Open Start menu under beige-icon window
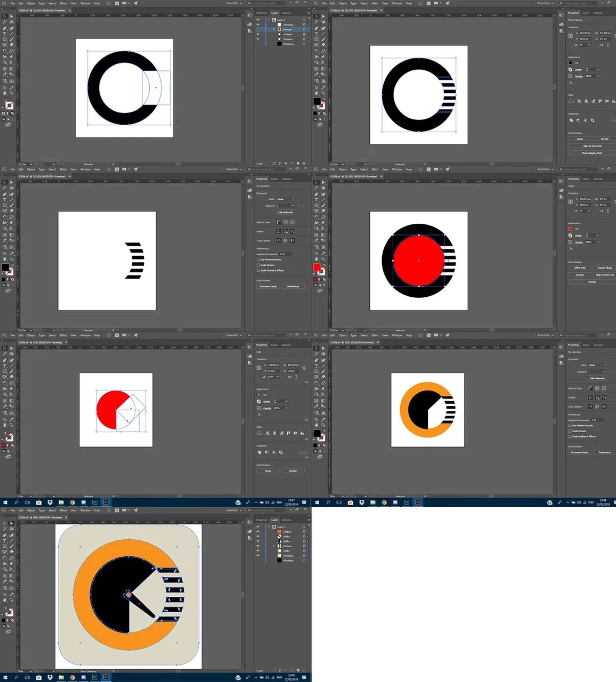Screen dimensions: 616x682 pos(5,677)
